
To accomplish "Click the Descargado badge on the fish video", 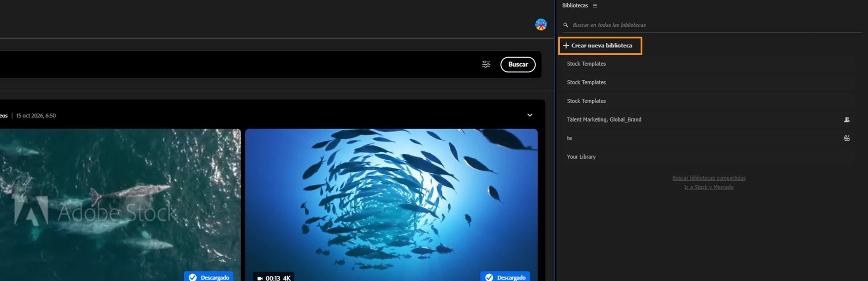I will point(505,276).
